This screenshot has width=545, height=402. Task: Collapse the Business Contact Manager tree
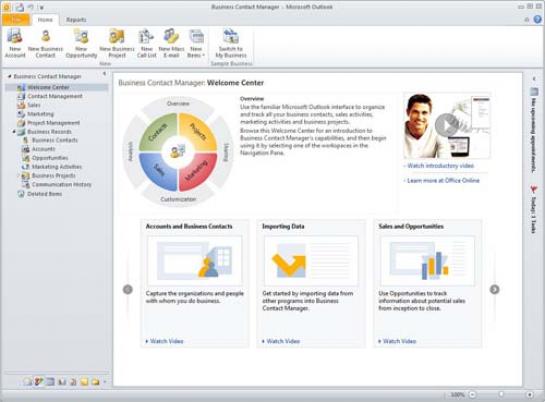[x=9, y=76]
